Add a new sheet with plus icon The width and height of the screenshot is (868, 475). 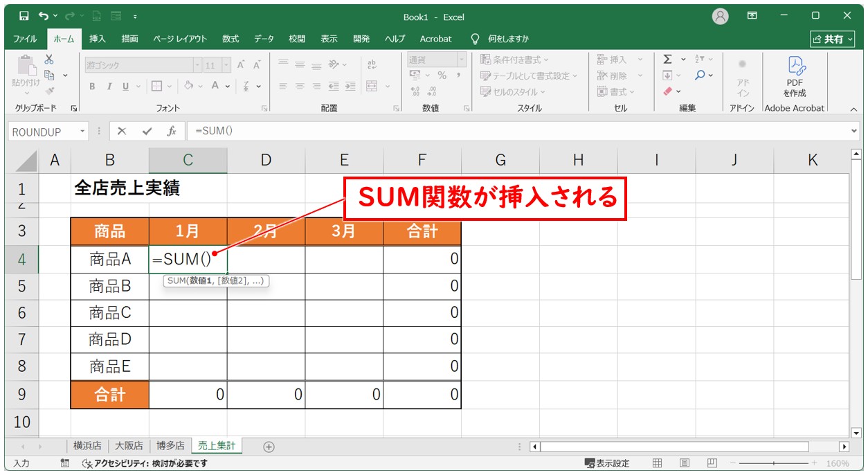tap(269, 447)
